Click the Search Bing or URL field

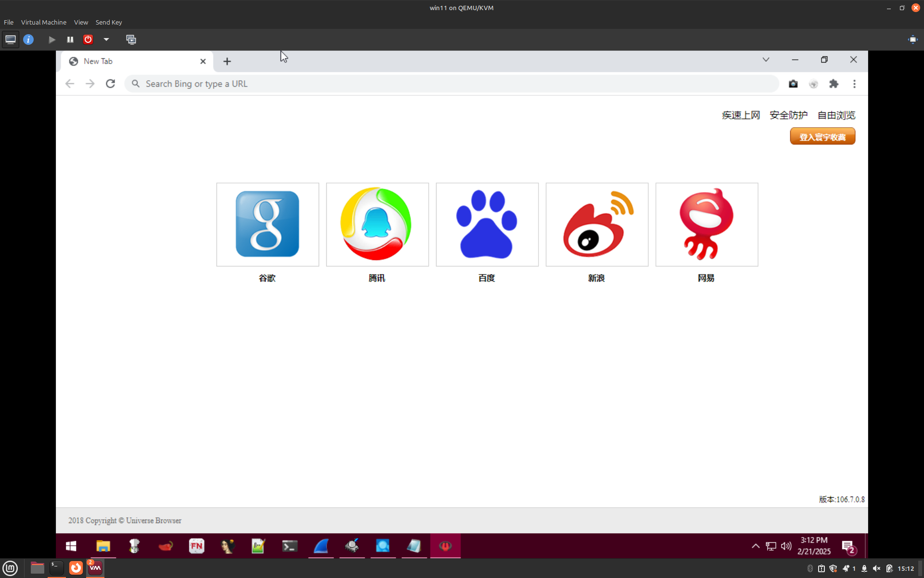[452, 84]
